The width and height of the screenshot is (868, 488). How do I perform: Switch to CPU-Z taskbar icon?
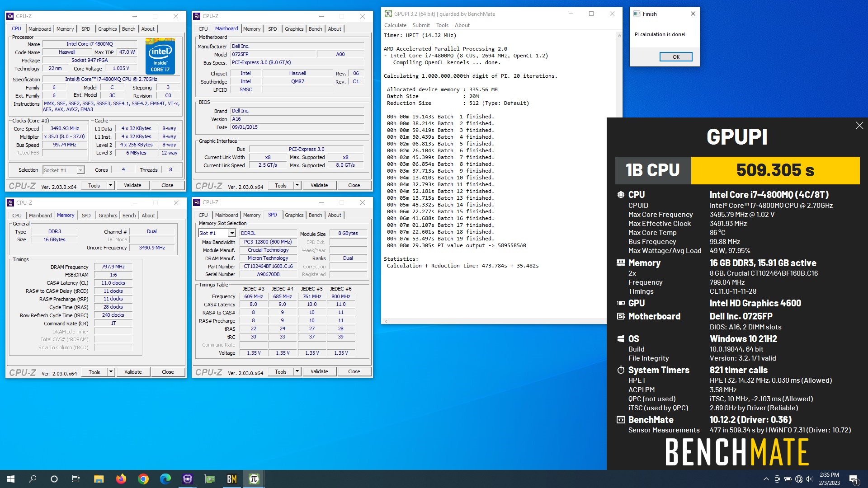pyautogui.click(x=187, y=479)
